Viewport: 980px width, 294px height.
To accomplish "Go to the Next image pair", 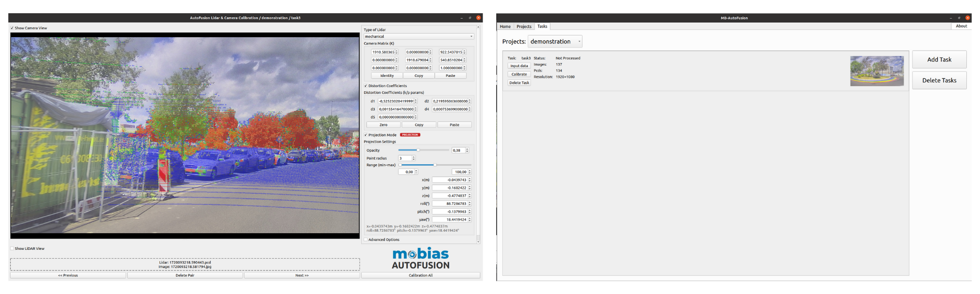I will (302, 275).
